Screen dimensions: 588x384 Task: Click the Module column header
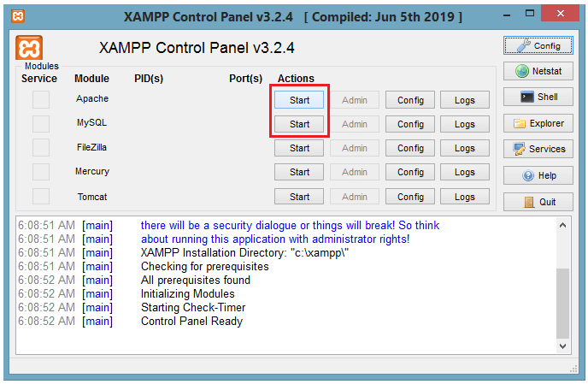(91, 79)
